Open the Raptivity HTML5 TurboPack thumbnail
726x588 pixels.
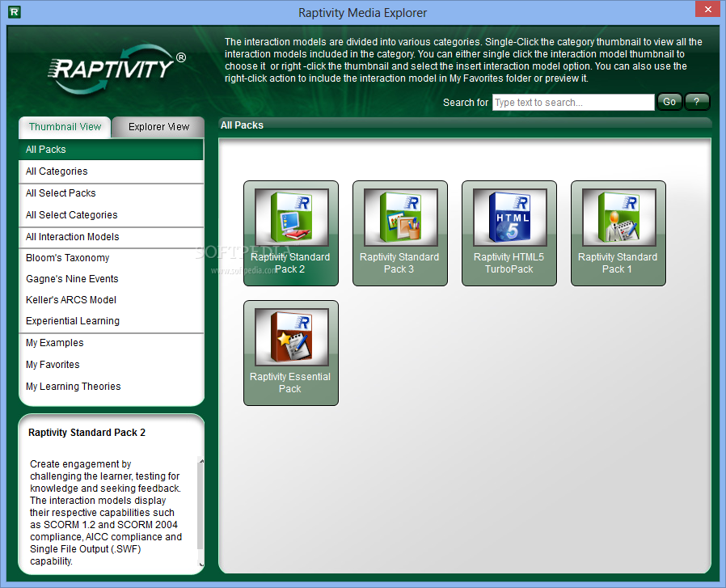click(x=509, y=233)
